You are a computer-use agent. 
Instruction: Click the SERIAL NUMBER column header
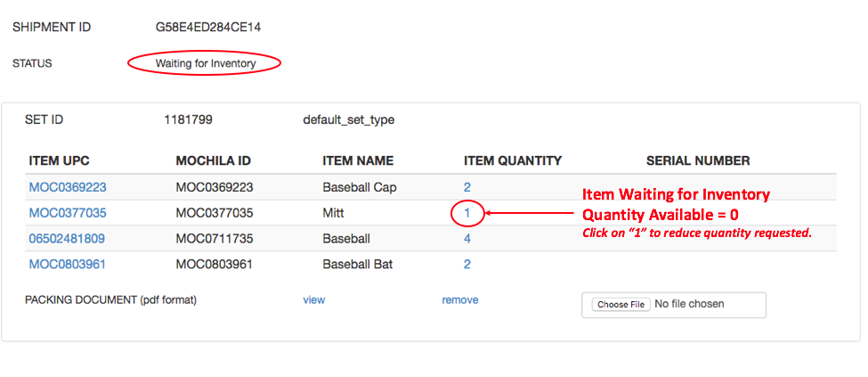click(698, 161)
